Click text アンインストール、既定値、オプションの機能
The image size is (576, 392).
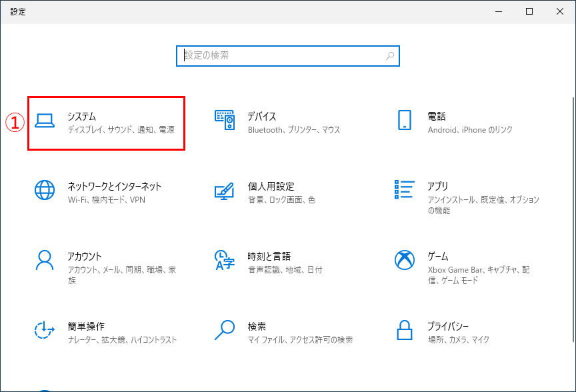483,205
